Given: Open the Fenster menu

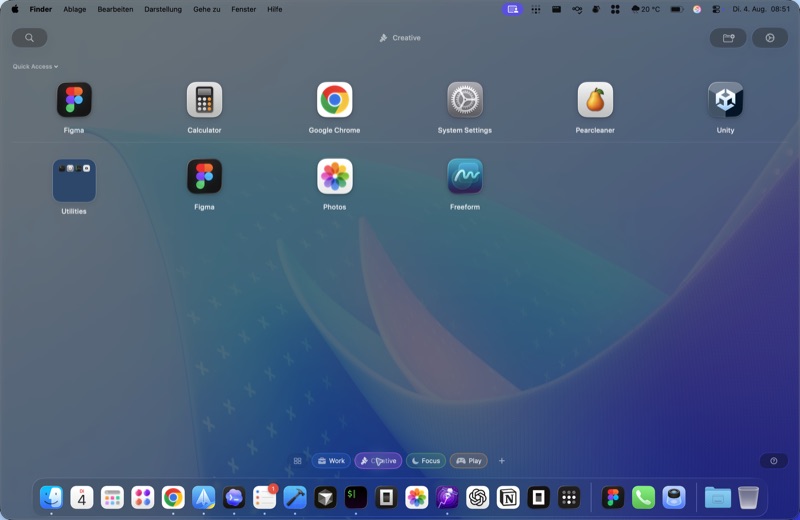Looking at the screenshot, I should [243, 9].
